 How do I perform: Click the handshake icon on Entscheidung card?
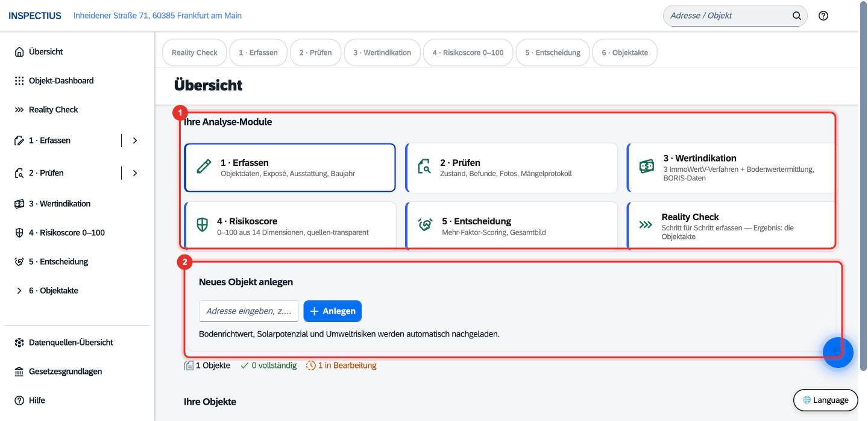pos(424,225)
